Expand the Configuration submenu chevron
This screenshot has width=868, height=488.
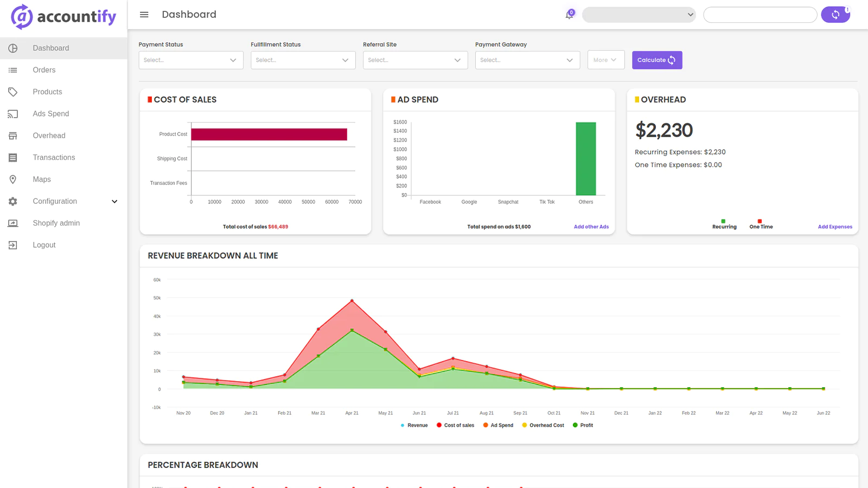(114, 201)
